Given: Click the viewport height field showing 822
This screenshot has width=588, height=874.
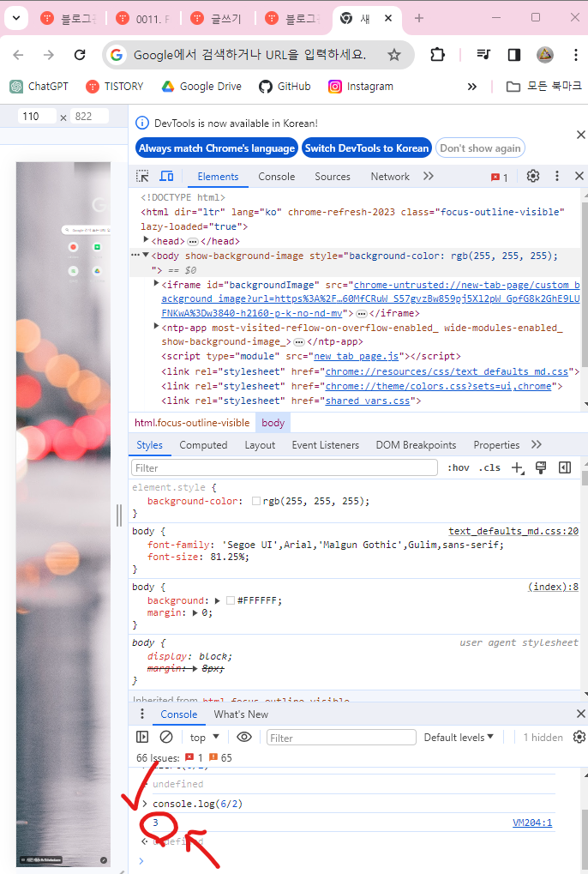Looking at the screenshot, I should (x=89, y=117).
